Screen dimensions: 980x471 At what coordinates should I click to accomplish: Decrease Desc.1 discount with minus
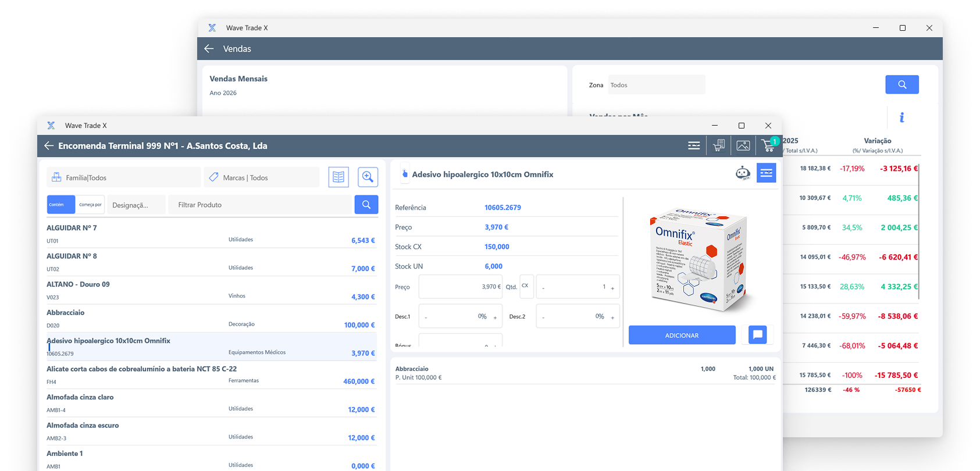pos(426,317)
